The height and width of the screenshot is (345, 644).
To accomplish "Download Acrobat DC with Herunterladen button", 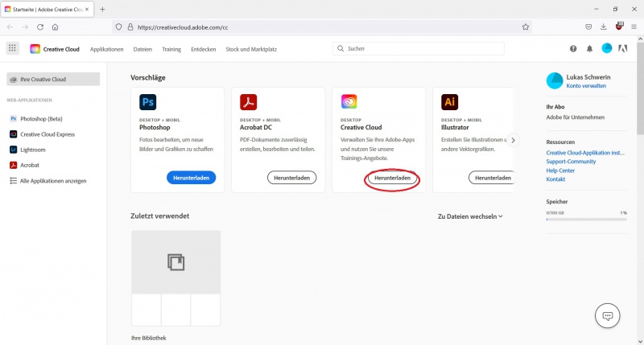I will point(291,178).
